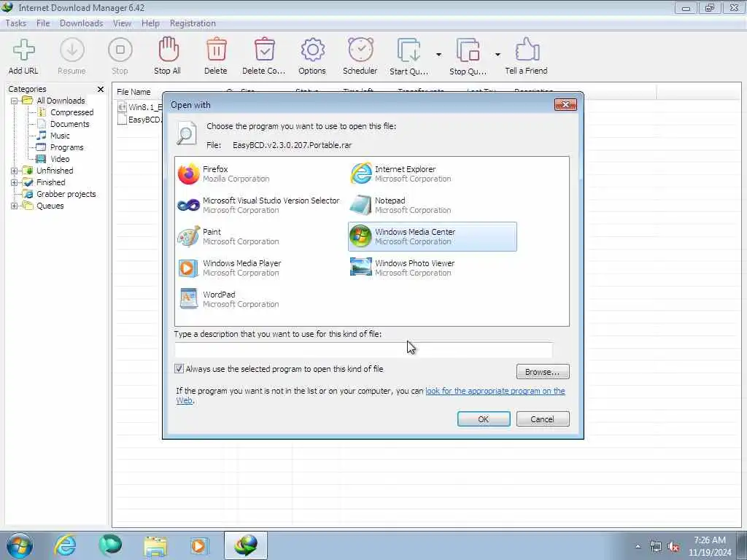
Task: Click the taskbar clock showing 7:26 AM
Action: pyautogui.click(x=709, y=546)
